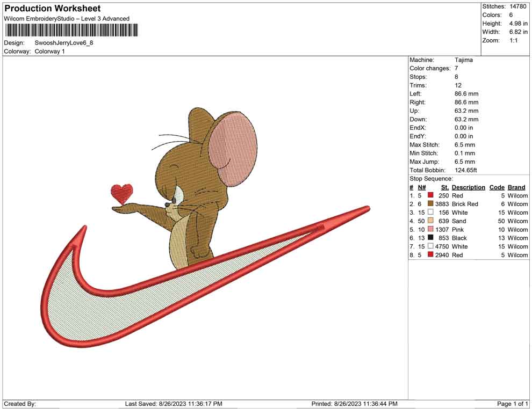Click the barcode under the title
532x409 pixels.
click(71, 30)
